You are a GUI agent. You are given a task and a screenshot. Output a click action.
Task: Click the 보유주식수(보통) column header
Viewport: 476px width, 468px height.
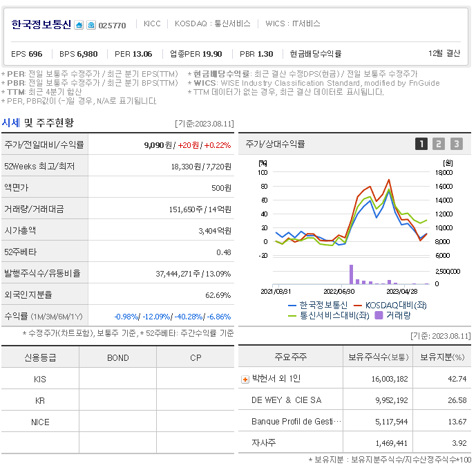click(x=379, y=357)
